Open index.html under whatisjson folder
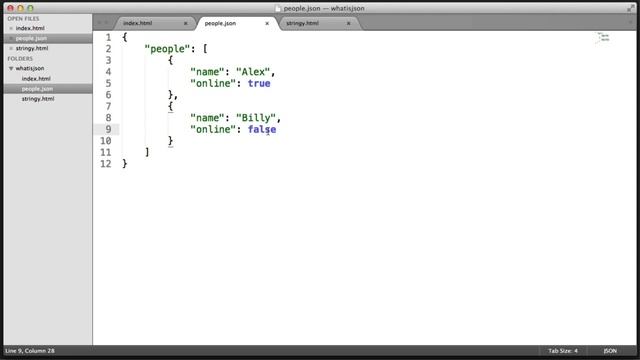This screenshot has height=360, width=640. (x=36, y=78)
